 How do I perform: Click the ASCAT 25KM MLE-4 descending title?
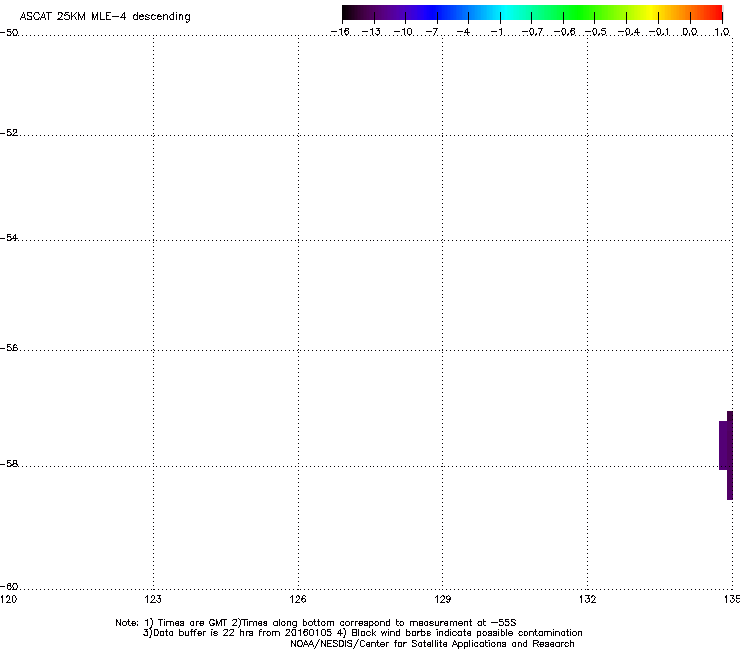tap(105, 17)
